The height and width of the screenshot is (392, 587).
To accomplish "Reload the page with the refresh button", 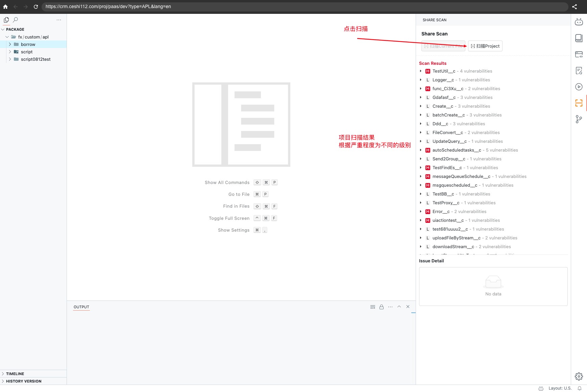I will pos(35,6).
